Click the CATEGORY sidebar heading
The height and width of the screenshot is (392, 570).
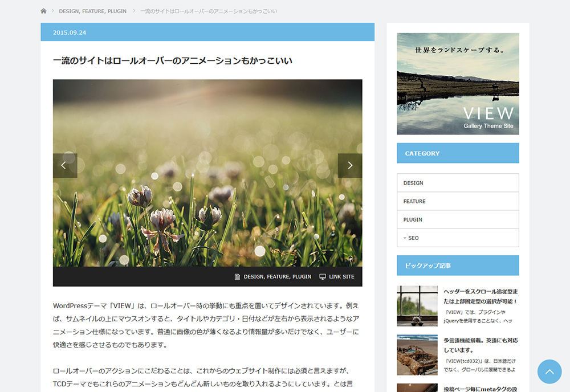point(458,153)
